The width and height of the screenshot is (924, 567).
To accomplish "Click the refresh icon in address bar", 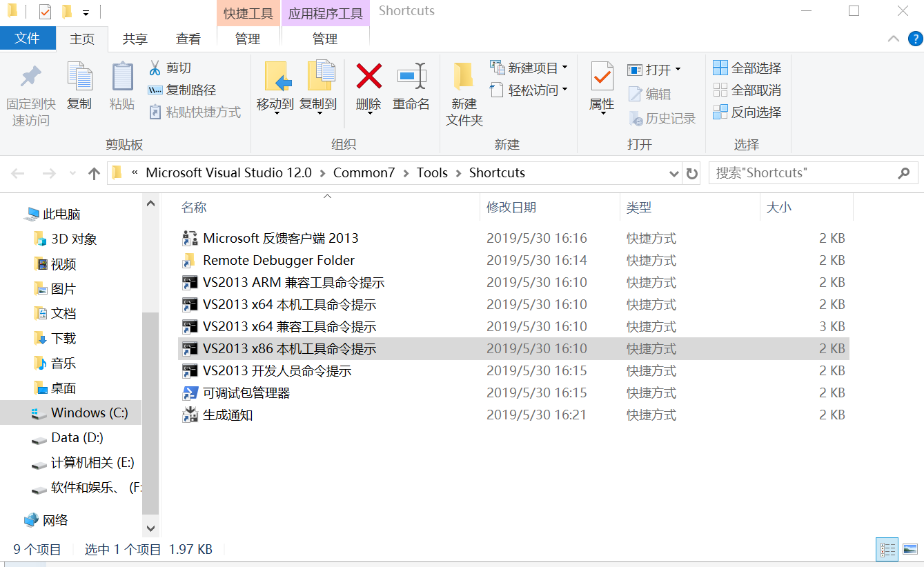I will tap(691, 173).
